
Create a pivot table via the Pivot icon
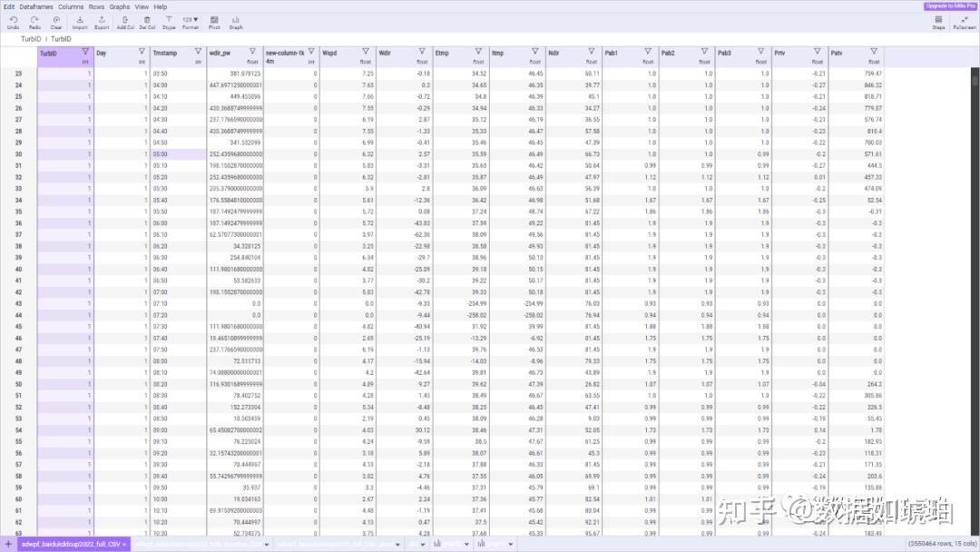click(x=214, y=21)
